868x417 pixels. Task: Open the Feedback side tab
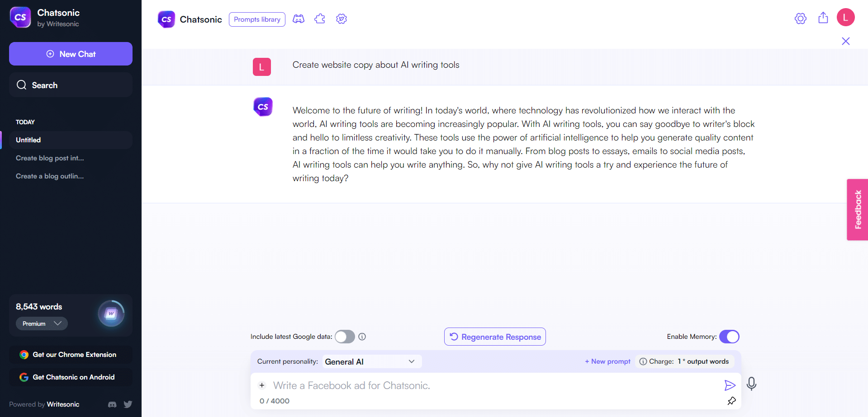857,210
